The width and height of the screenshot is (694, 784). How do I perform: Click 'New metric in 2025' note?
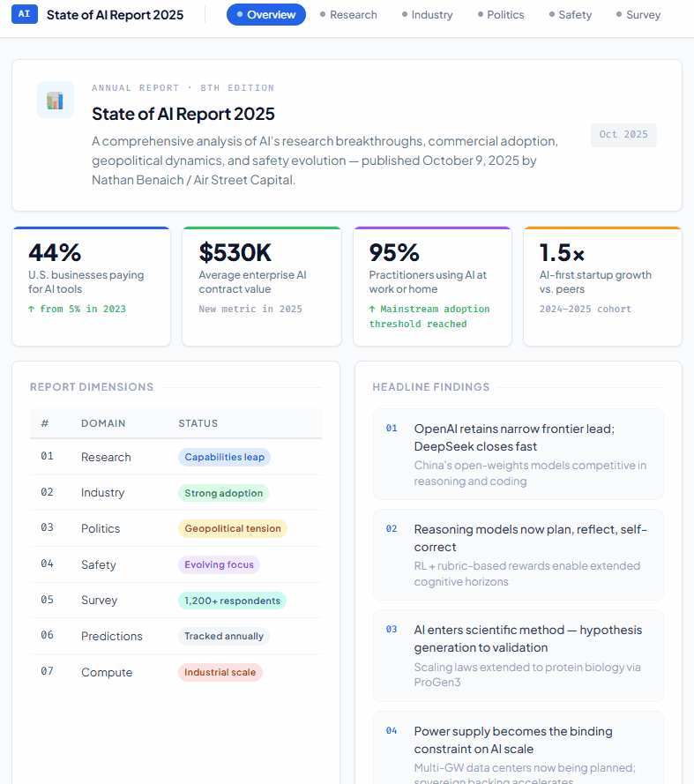[250, 309]
